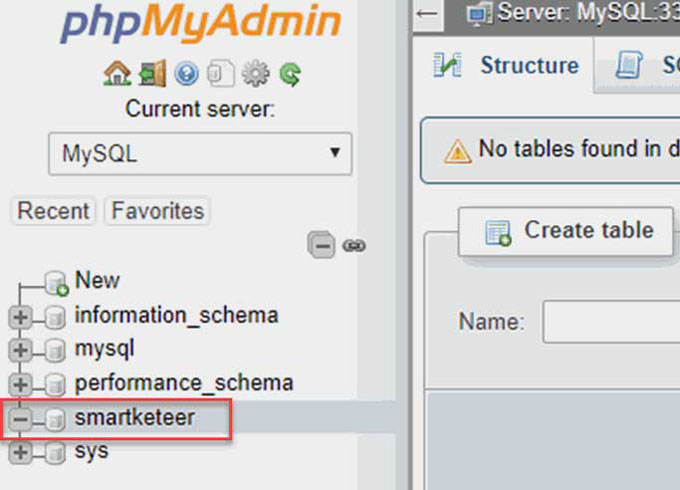The width and height of the screenshot is (680, 490).
Task: Expand the performance_schema database node
Action: [x=20, y=385]
